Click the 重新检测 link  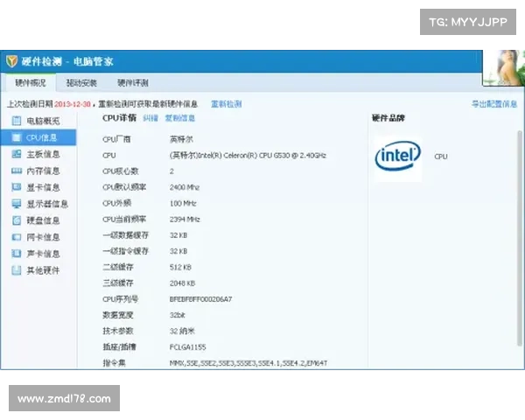(227, 104)
